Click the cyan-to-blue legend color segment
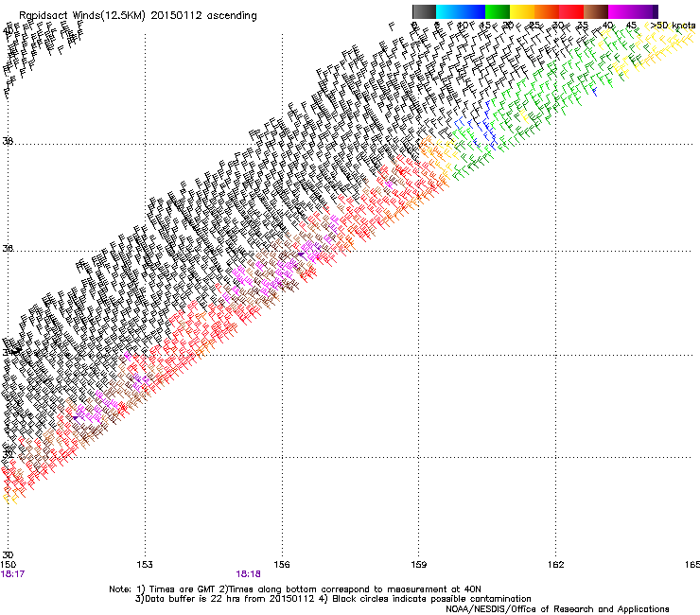The height and width of the screenshot is (615, 700). click(461, 11)
